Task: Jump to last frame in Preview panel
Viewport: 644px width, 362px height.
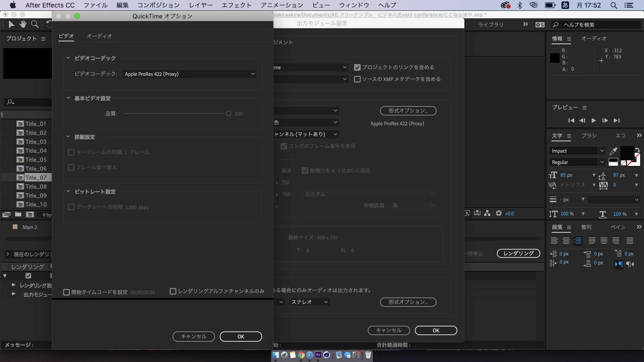Action: pyautogui.click(x=616, y=121)
